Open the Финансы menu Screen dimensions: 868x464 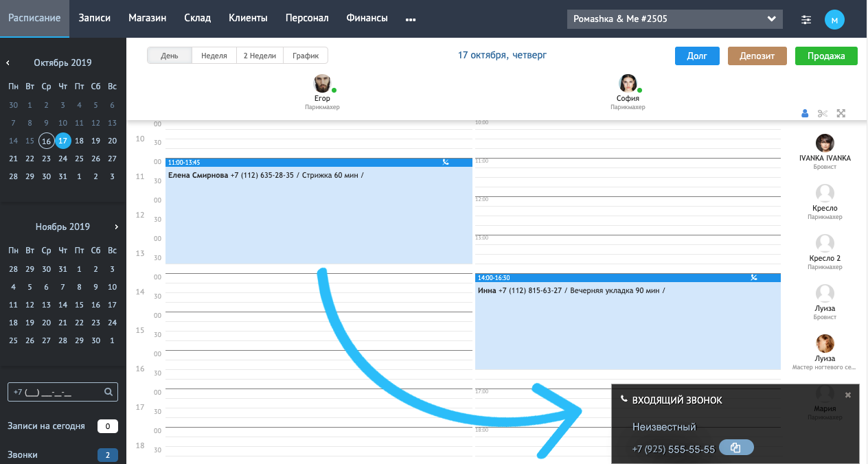click(x=367, y=19)
